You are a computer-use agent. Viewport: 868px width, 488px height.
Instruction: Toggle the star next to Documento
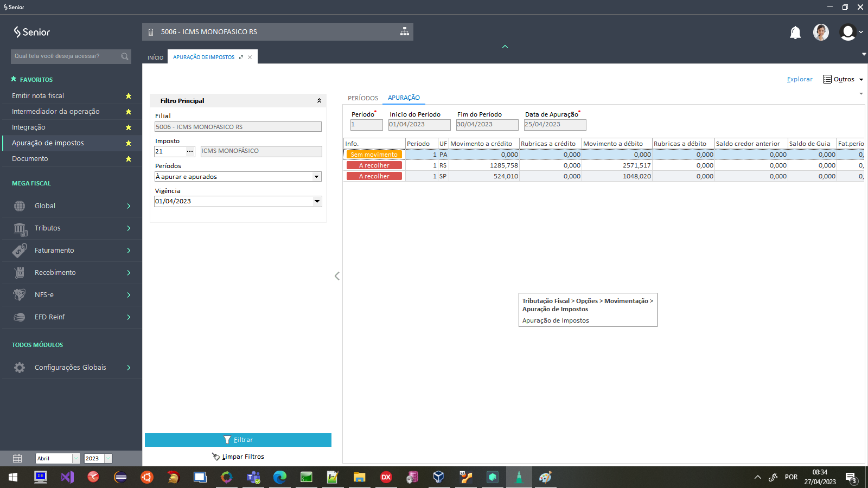tap(129, 159)
